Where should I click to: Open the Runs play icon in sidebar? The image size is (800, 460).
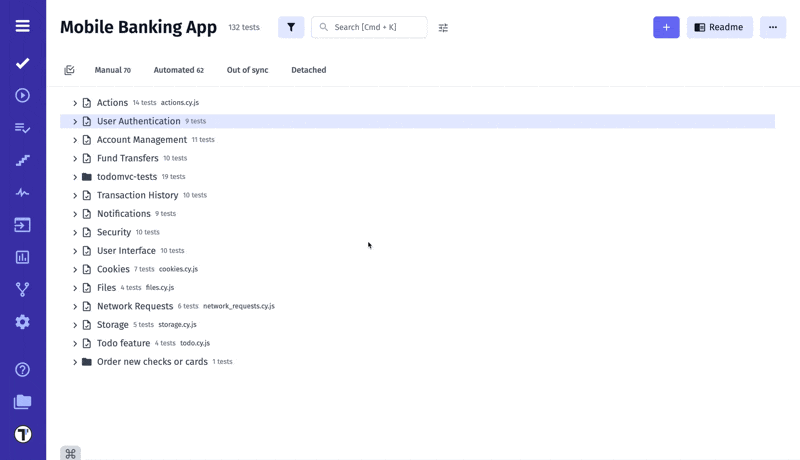(22, 96)
